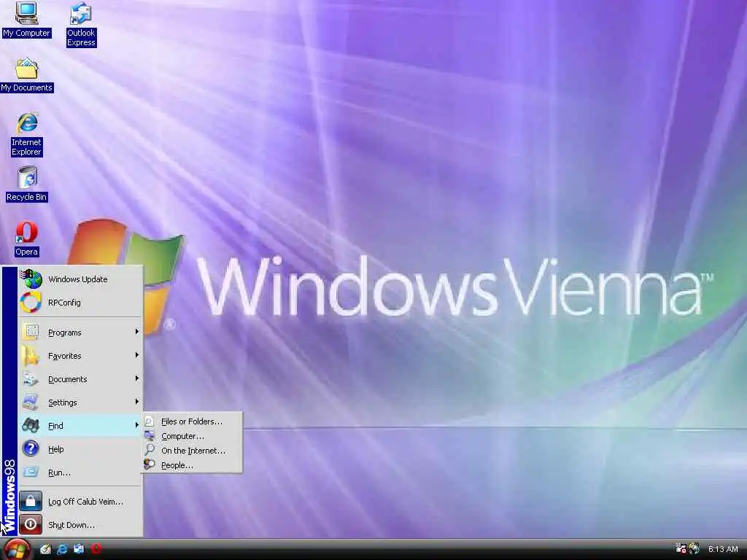Choose Shut Down... from the Start menu

[80, 525]
